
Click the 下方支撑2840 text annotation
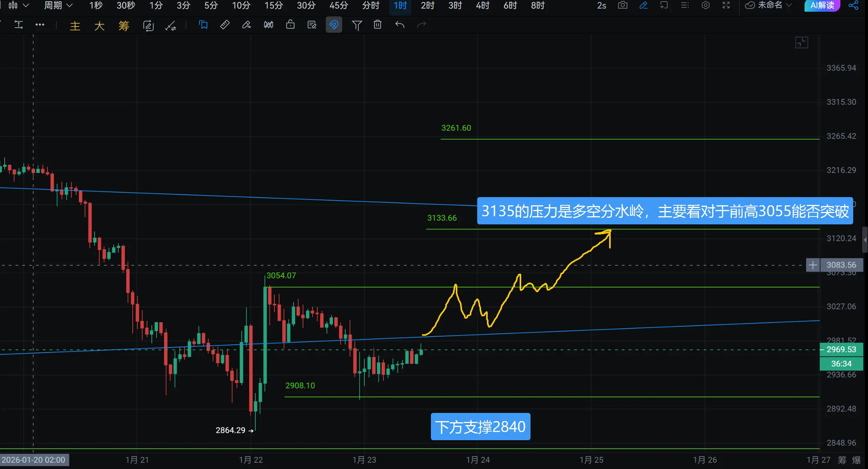coord(480,427)
